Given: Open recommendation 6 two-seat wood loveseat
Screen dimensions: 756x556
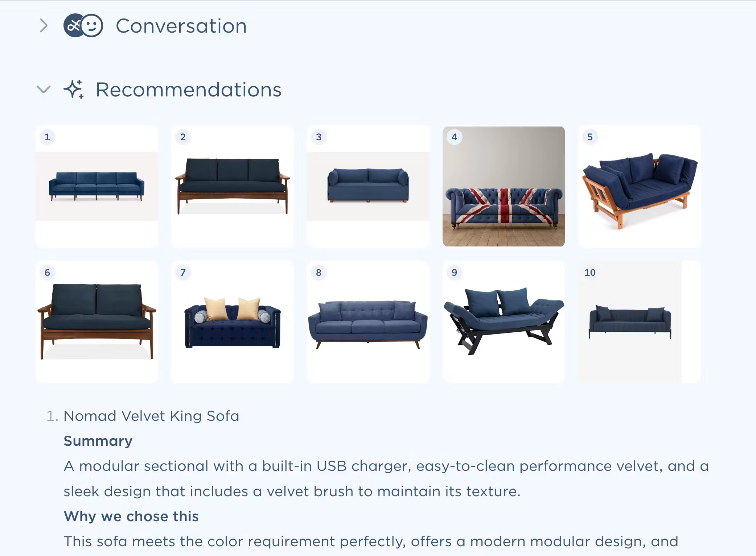Looking at the screenshot, I should pos(96,322).
